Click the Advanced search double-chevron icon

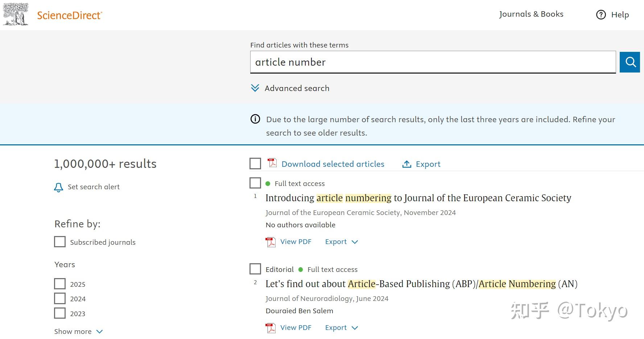(x=255, y=88)
